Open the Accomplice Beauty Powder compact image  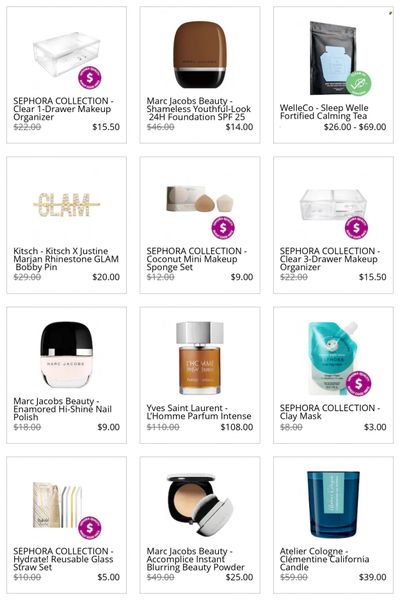(199, 504)
